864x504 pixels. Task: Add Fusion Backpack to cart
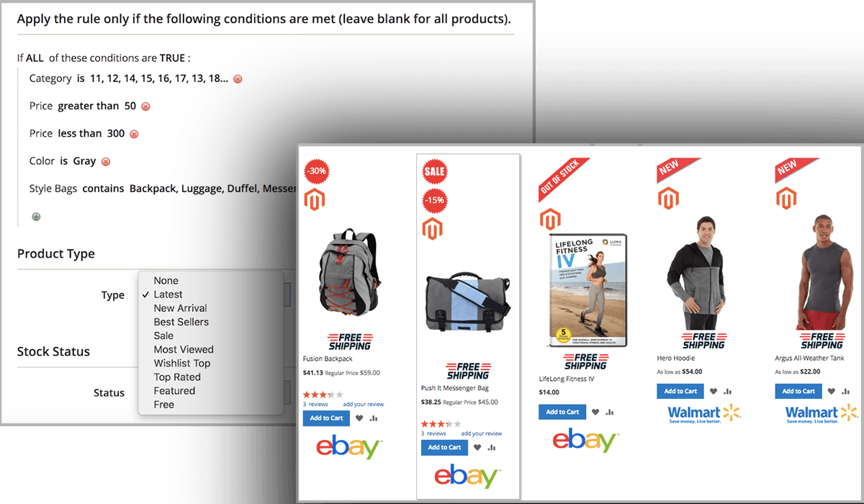(x=326, y=418)
